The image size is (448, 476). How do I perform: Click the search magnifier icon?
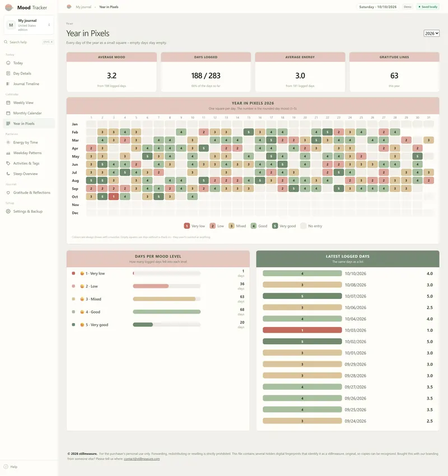(x=6, y=42)
